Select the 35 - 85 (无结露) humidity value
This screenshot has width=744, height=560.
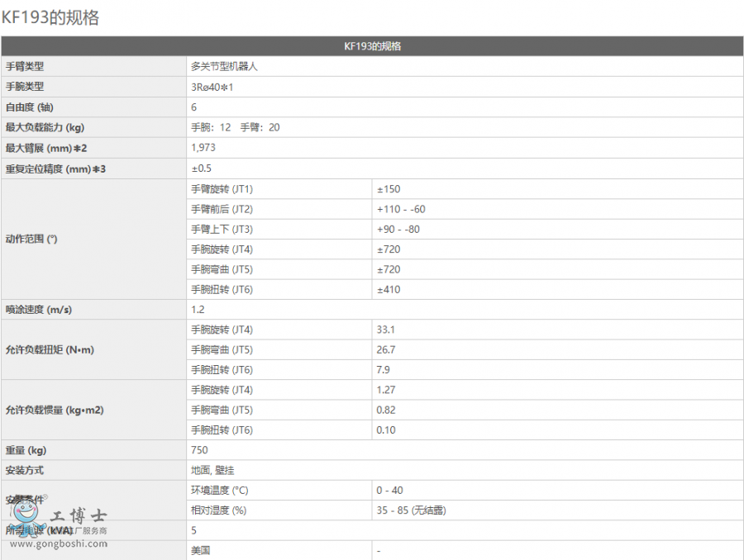[412, 510]
